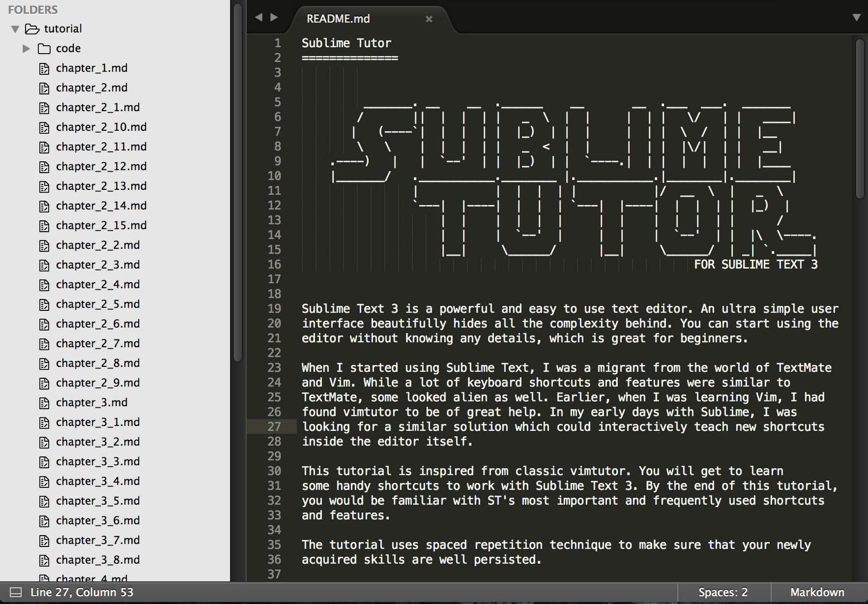
Task: Select chapter_2_5.md in the sidebar
Action: point(98,304)
